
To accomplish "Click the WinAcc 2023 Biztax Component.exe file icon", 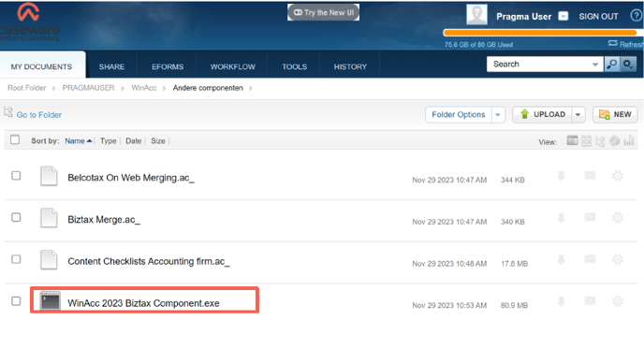I will pos(51,301).
